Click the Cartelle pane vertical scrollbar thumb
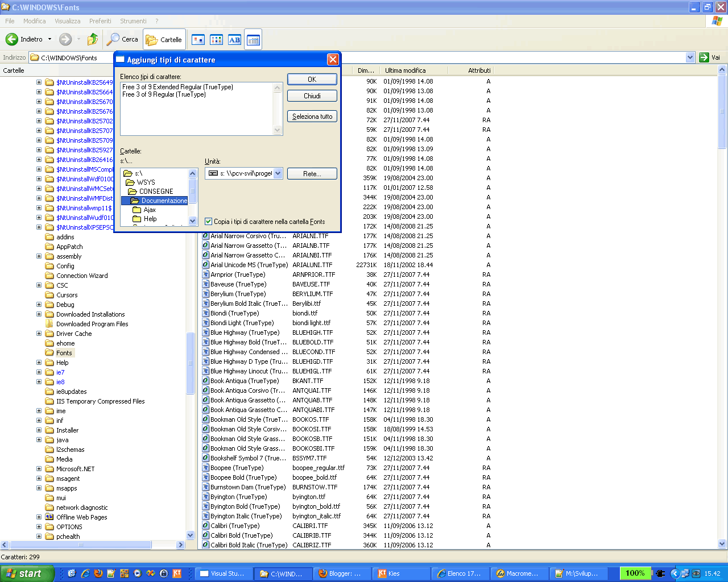The height and width of the screenshot is (582, 728). point(190,363)
